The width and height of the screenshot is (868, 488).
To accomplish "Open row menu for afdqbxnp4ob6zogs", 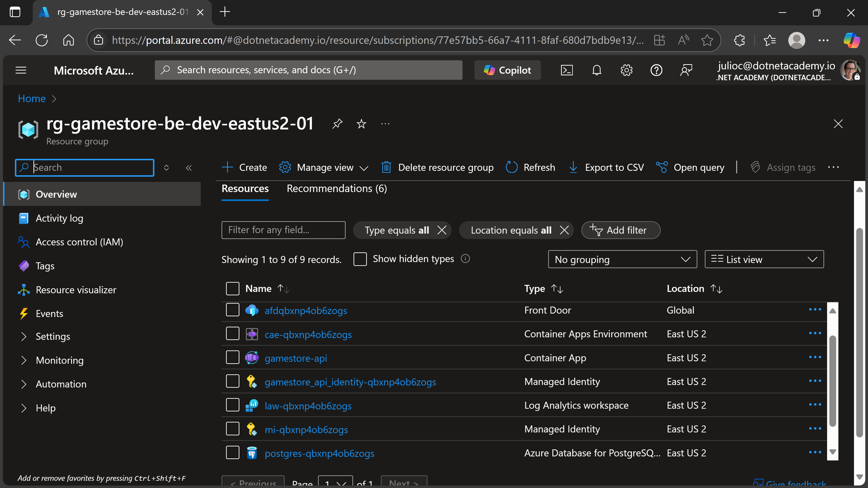I will point(815,310).
